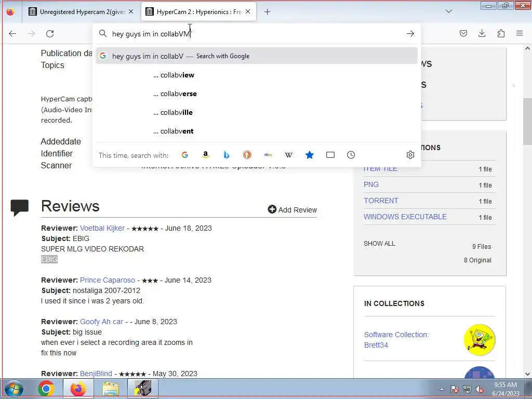Show hidden tray icons arrow
The width and height of the screenshot is (532, 399).
point(442,390)
